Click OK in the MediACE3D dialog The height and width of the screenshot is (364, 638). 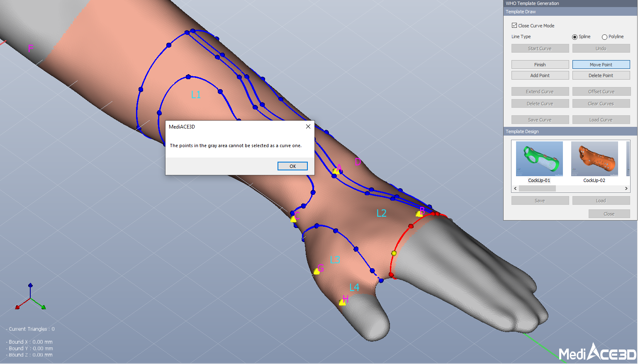coord(292,166)
